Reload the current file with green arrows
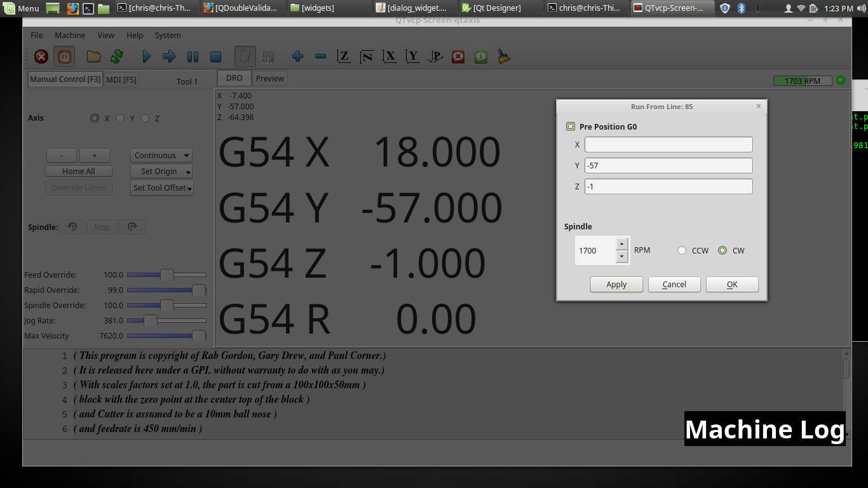868x488 pixels. (117, 57)
